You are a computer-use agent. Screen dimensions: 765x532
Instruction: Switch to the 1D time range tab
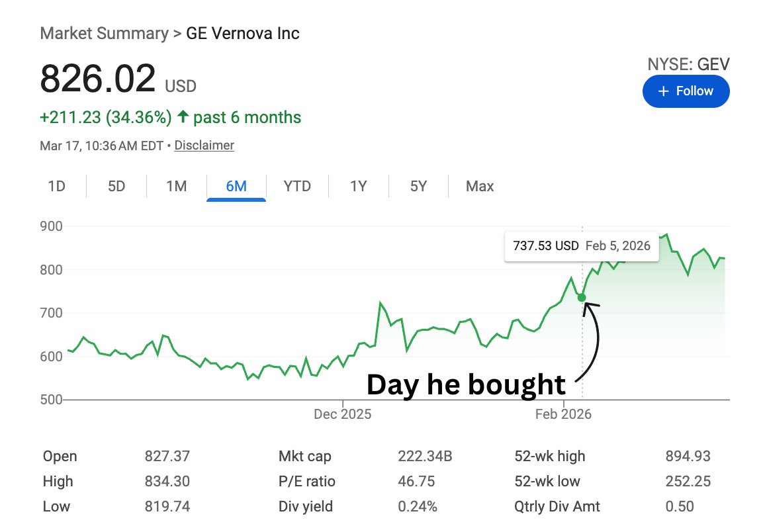pos(56,187)
